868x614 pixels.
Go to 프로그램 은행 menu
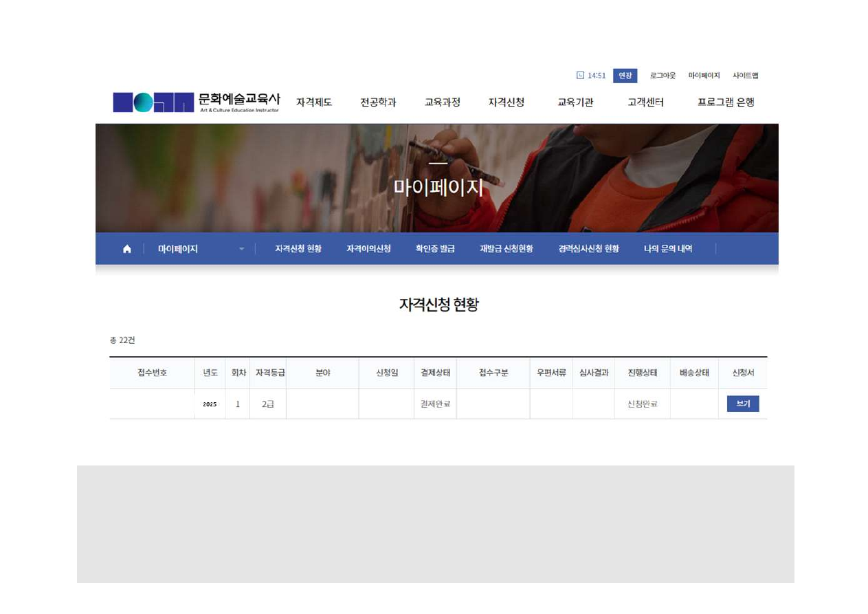726,102
